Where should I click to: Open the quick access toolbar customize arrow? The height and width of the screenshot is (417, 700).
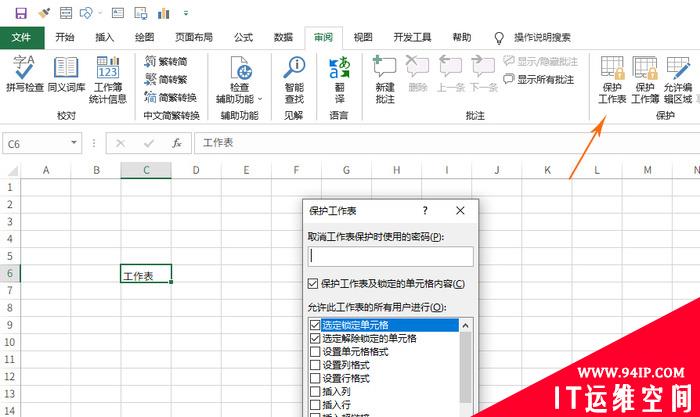click(186, 13)
